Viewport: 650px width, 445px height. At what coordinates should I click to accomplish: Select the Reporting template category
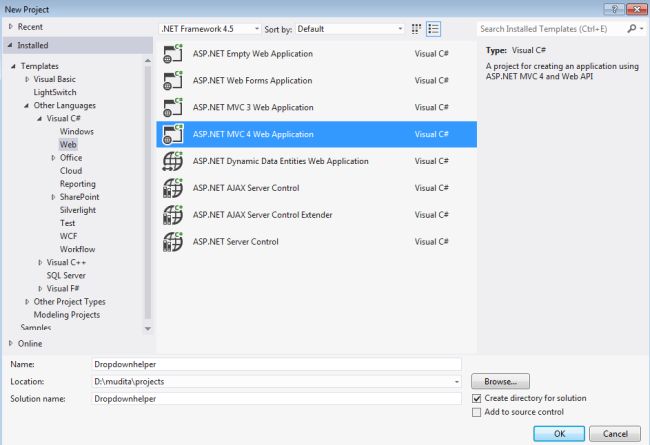(x=78, y=184)
